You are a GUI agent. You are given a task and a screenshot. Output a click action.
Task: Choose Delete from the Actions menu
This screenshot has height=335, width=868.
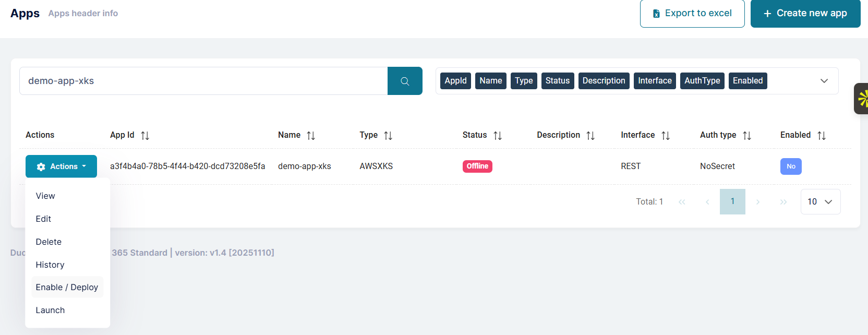click(67, 242)
